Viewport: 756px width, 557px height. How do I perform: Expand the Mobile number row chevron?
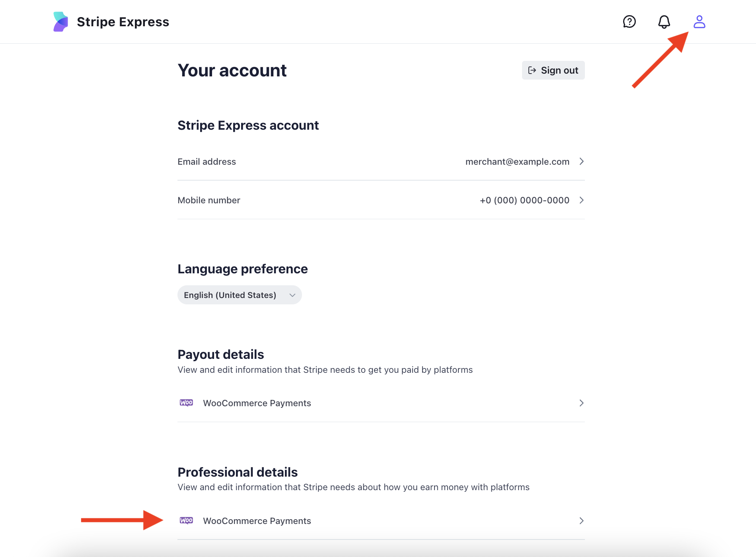pos(581,200)
